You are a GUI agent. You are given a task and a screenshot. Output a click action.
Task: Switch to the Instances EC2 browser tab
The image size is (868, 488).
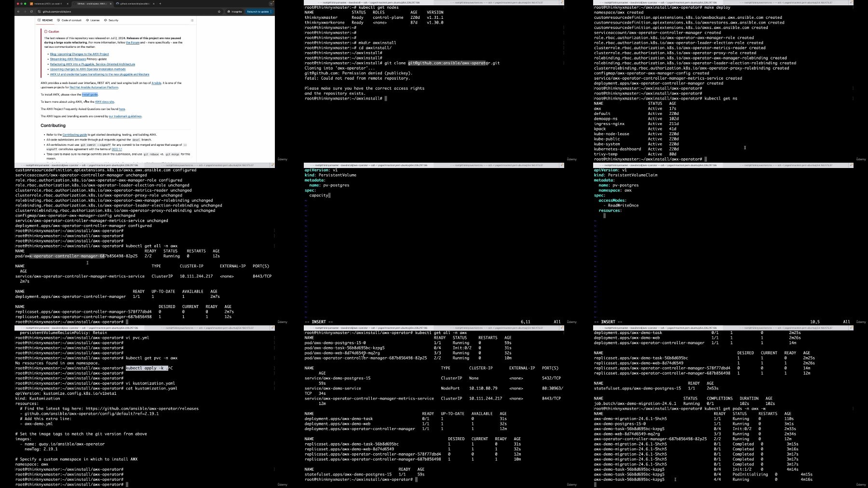50,3
